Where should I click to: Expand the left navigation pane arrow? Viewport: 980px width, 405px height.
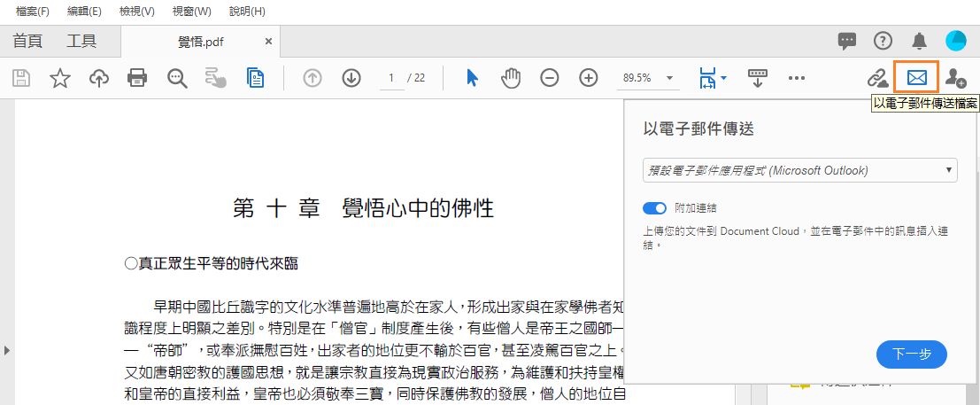point(7,350)
